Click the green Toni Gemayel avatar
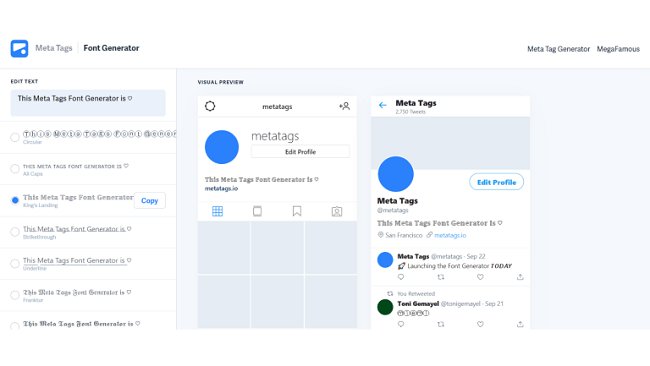Viewport: 650px width, 366px height. pos(385,307)
